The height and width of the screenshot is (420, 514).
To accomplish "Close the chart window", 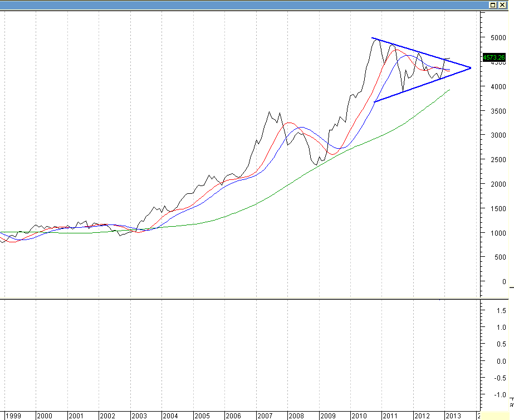I will (502, 4).
